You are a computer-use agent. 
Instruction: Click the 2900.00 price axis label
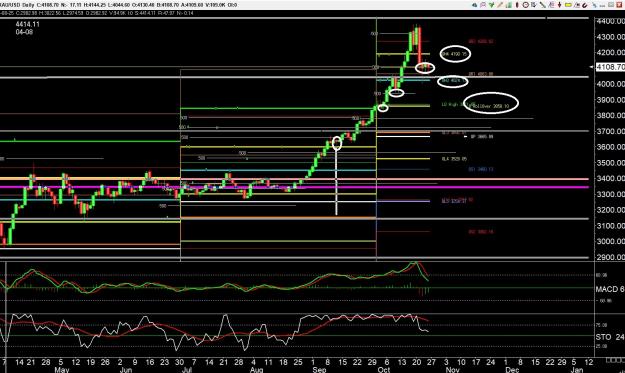(611, 257)
